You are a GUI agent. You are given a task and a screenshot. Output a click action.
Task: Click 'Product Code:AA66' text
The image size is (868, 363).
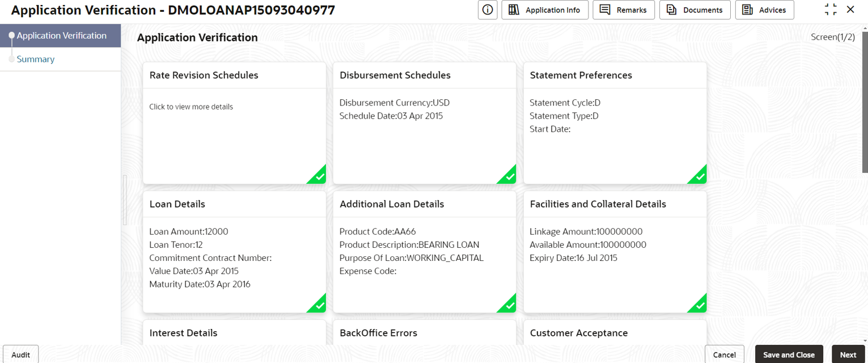point(378,231)
